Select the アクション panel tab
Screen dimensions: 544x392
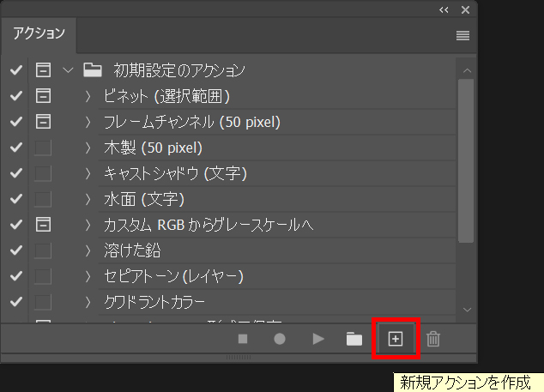(x=37, y=34)
